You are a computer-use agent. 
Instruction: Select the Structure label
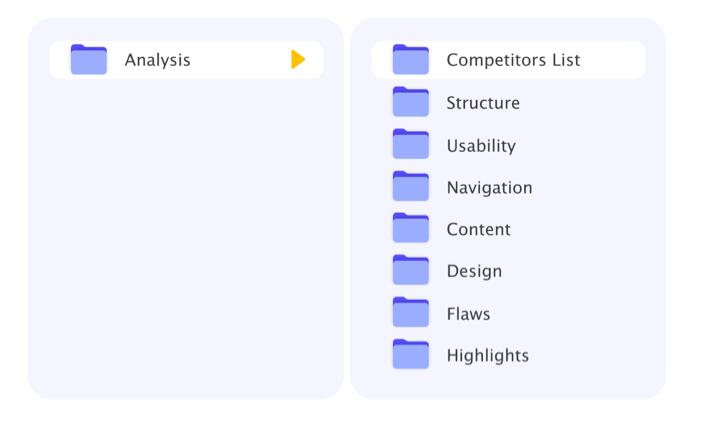click(483, 103)
